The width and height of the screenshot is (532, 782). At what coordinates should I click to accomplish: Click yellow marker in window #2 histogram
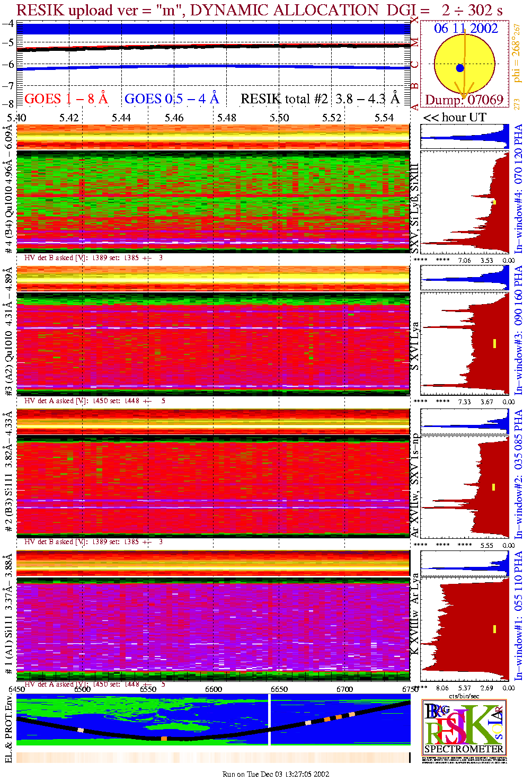pos(494,487)
